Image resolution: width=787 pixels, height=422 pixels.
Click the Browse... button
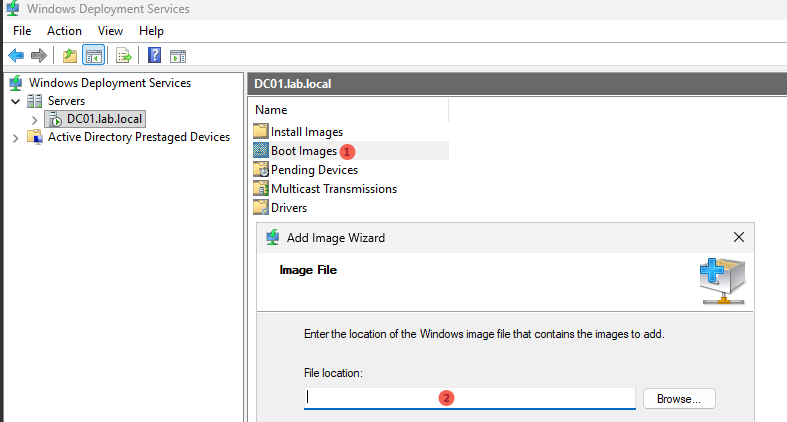pyautogui.click(x=679, y=398)
